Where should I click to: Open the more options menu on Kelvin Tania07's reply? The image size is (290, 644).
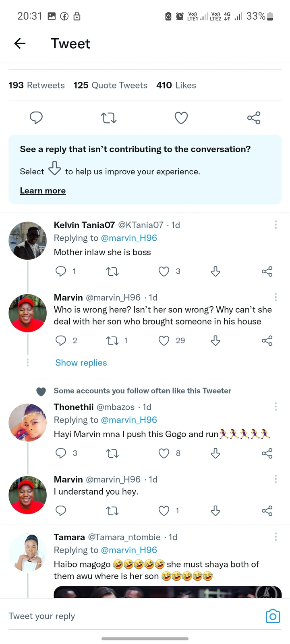click(275, 225)
